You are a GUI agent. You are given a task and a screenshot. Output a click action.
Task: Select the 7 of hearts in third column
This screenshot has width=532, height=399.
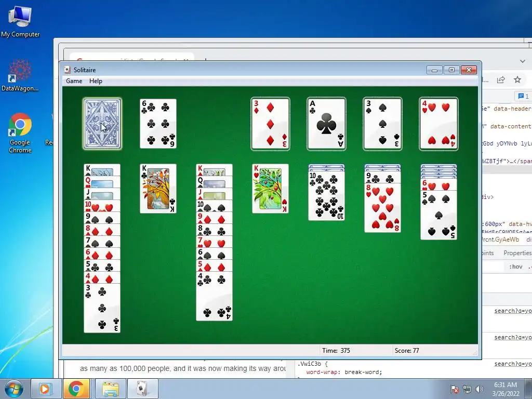[215, 242]
